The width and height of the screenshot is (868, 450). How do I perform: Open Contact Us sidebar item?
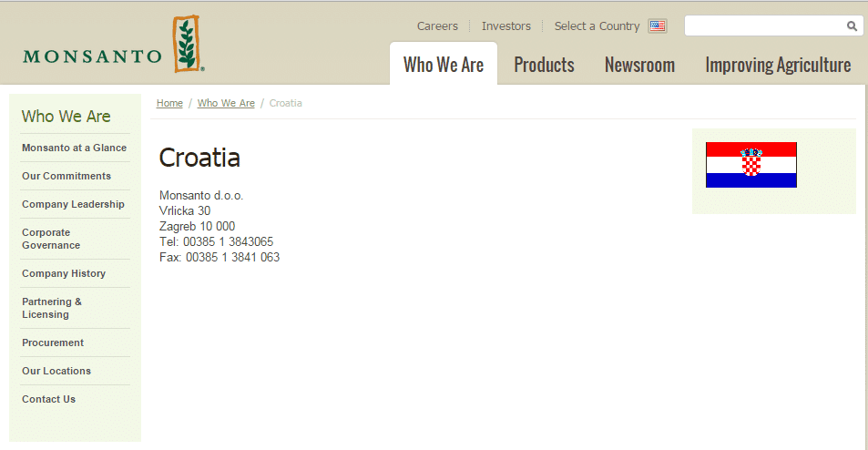pyautogui.click(x=48, y=399)
